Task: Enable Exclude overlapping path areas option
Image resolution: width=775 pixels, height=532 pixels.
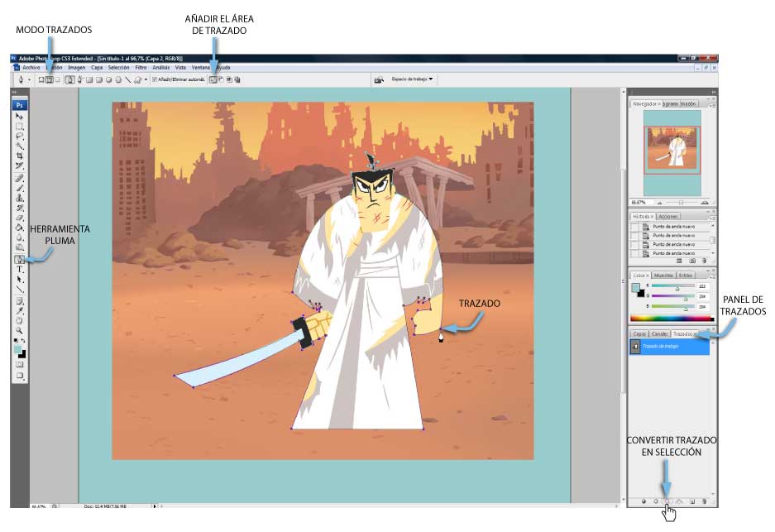Action: point(237,79)
